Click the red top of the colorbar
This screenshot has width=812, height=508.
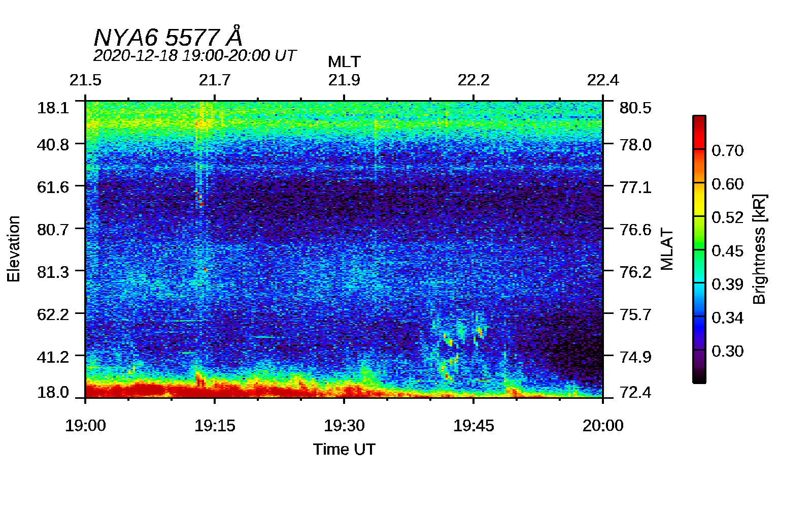699,132
